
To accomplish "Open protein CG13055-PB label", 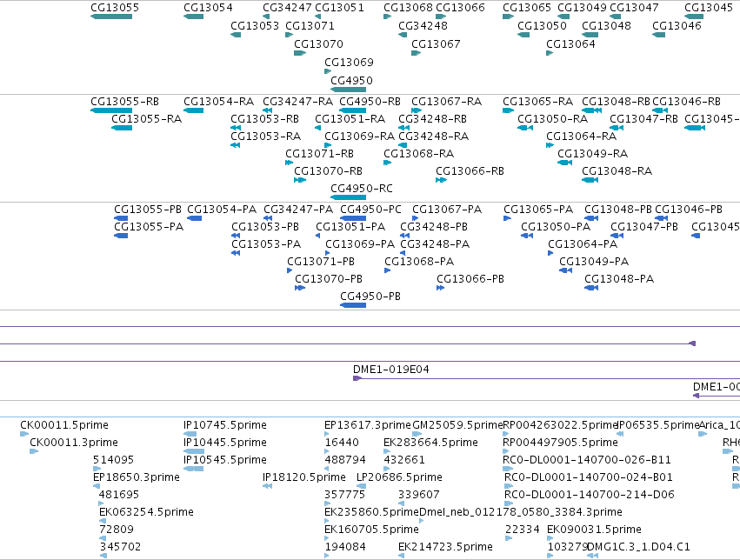I will 148,210.
